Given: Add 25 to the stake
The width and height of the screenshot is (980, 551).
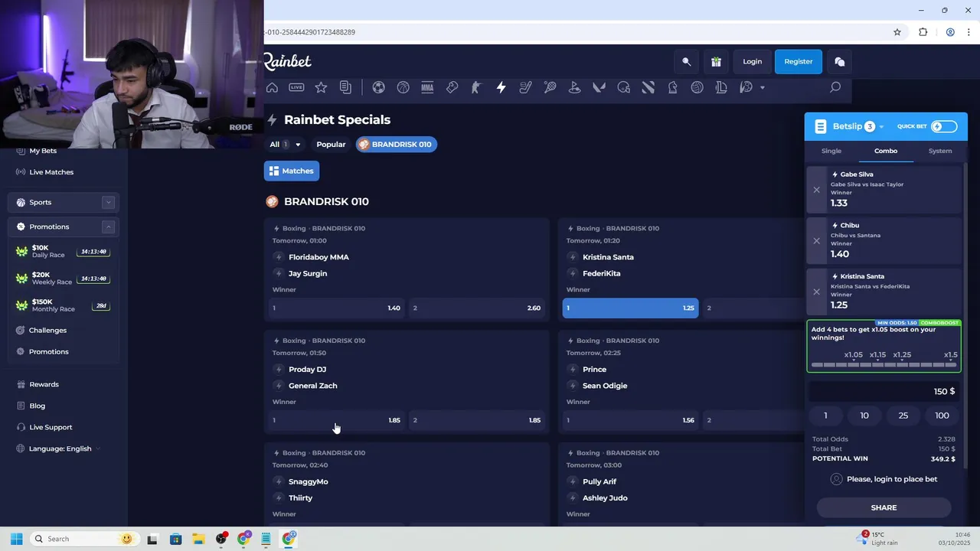Looking at the screenshot, I should (x=903, y=416).
